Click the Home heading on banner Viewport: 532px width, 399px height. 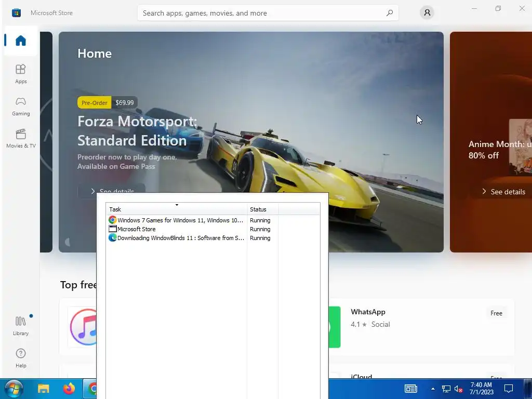[x=95, y=54]
